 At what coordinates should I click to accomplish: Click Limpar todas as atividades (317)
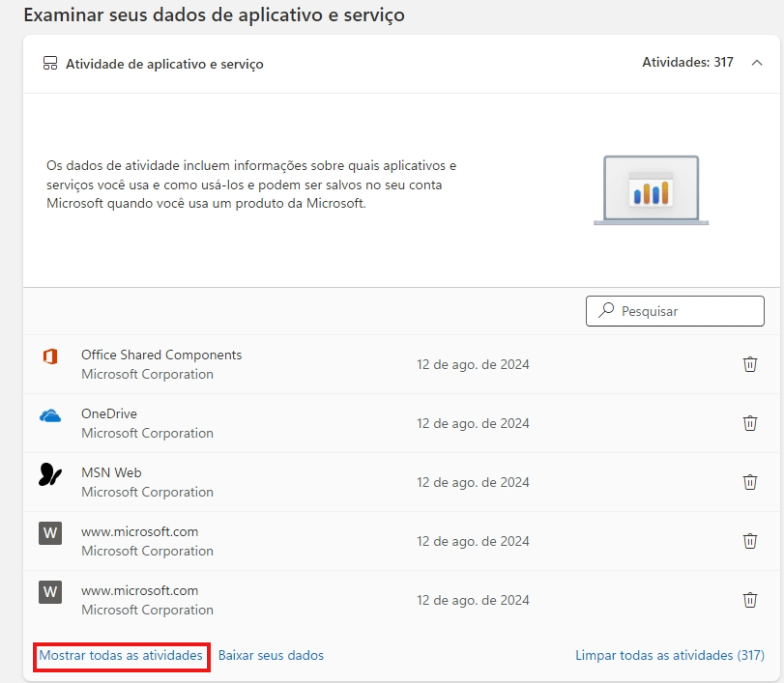pyautogui.click(x=670, y=655)
